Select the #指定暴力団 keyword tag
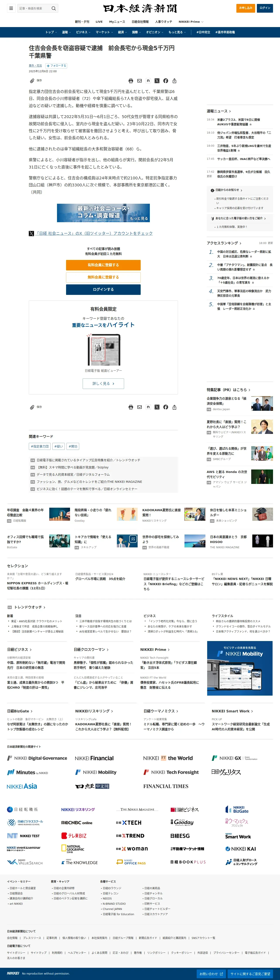 pyautogui.click(x=40, y=446)
